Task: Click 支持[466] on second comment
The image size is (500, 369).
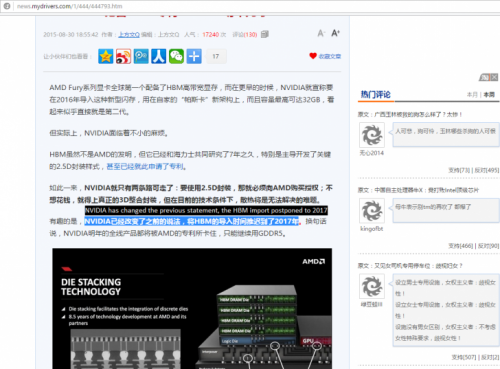Action: (x=461, y=246)
